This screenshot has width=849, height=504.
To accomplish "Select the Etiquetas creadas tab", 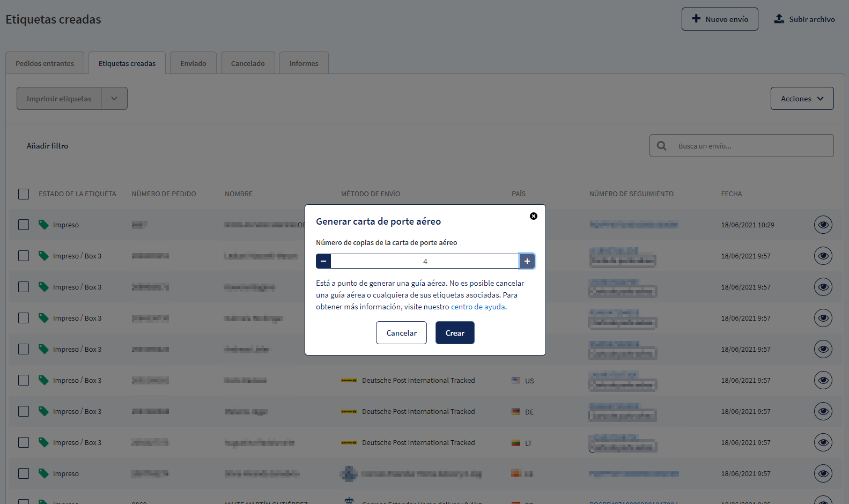I will (x=127, y=63).
